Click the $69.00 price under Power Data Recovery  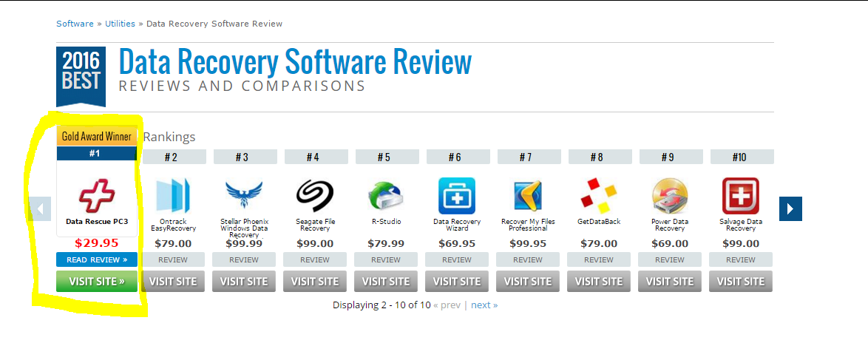click(x=669, y=243)
